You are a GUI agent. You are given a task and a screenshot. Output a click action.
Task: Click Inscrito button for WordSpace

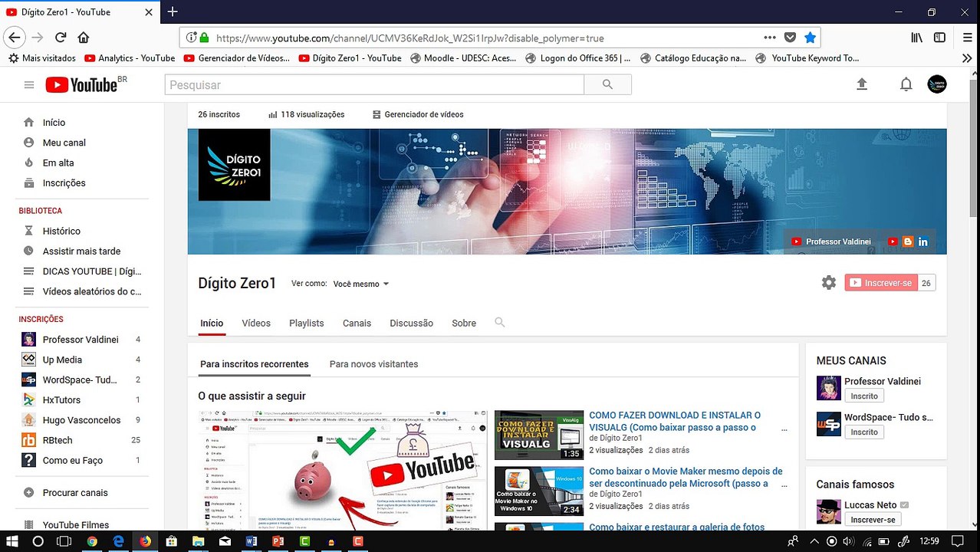point(864,432)
